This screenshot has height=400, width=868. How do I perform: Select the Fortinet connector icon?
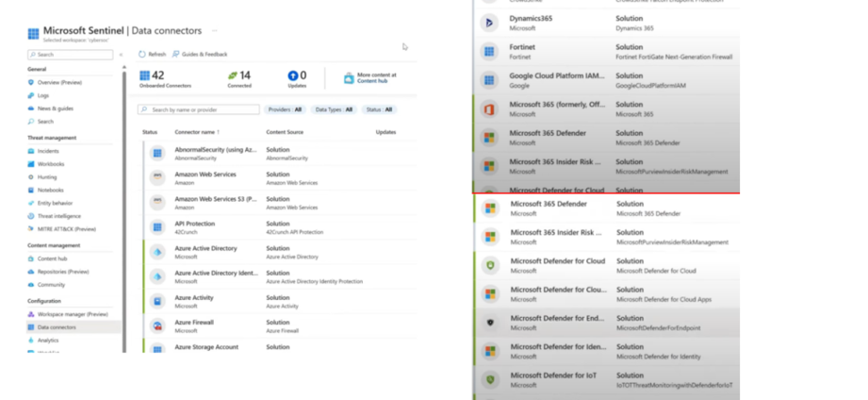click(x=489, y=52)
